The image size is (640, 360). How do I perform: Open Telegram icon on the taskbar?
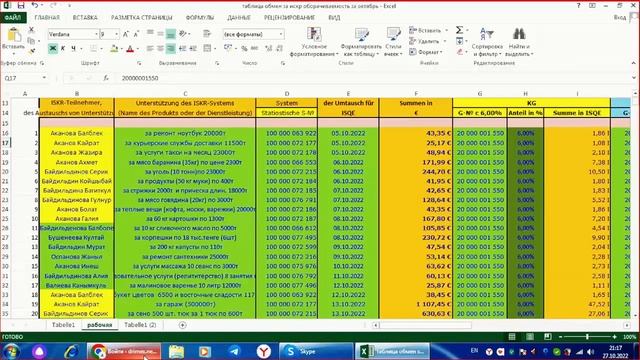point(234,351)
